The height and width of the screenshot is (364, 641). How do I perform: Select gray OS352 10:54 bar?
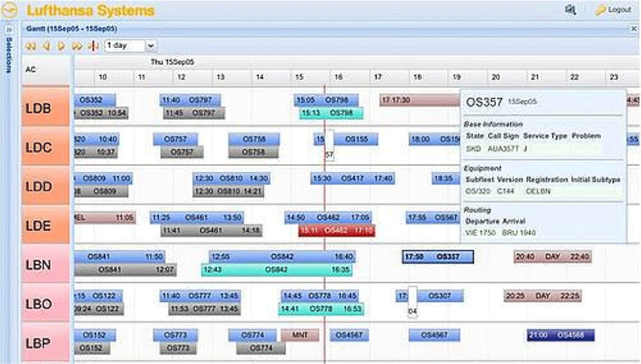[x=102, y=113]
